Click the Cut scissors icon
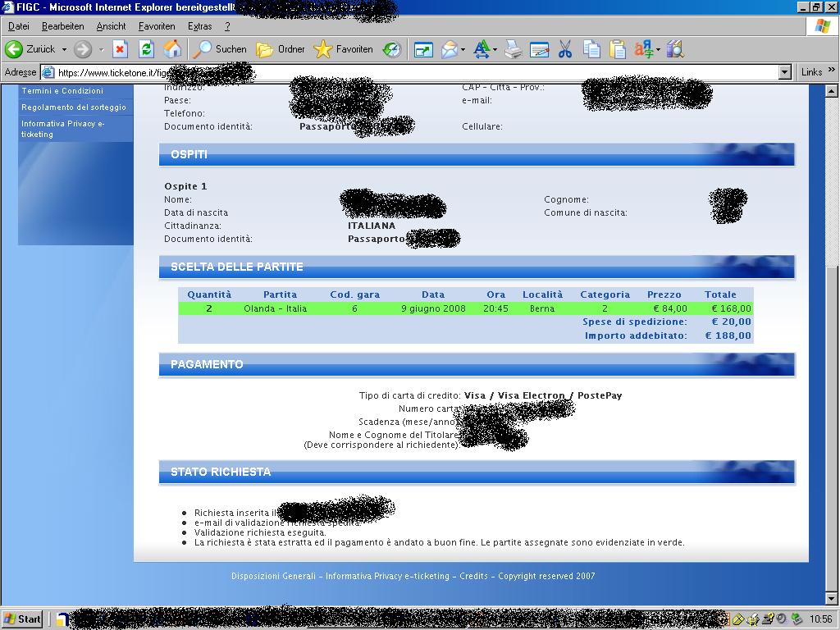 coord(565,49)
